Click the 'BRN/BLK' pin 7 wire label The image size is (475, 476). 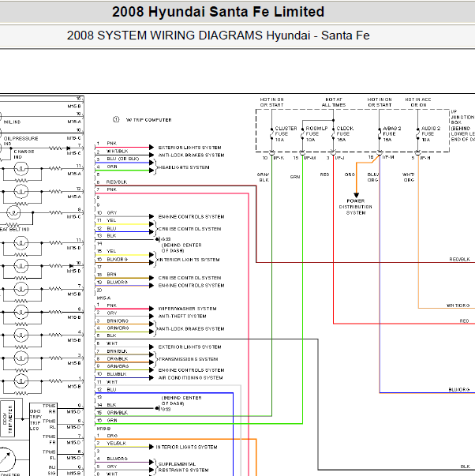pos(117,351)
